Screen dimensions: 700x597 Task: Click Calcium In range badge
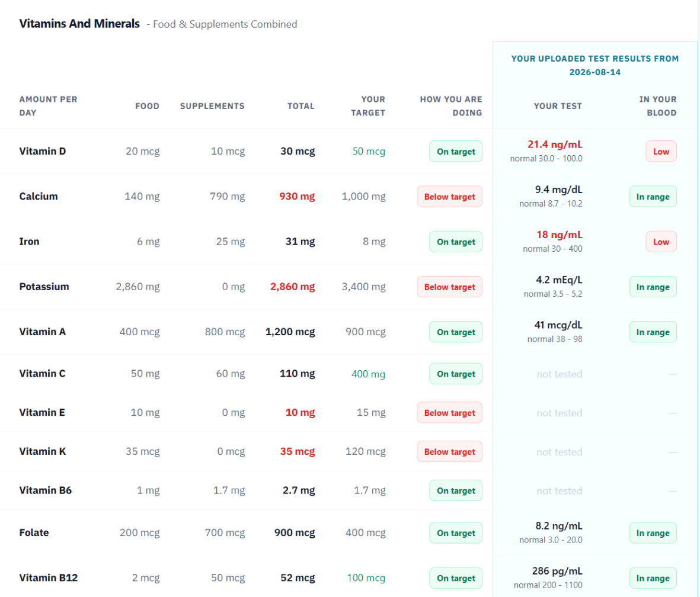pos(653,196)
